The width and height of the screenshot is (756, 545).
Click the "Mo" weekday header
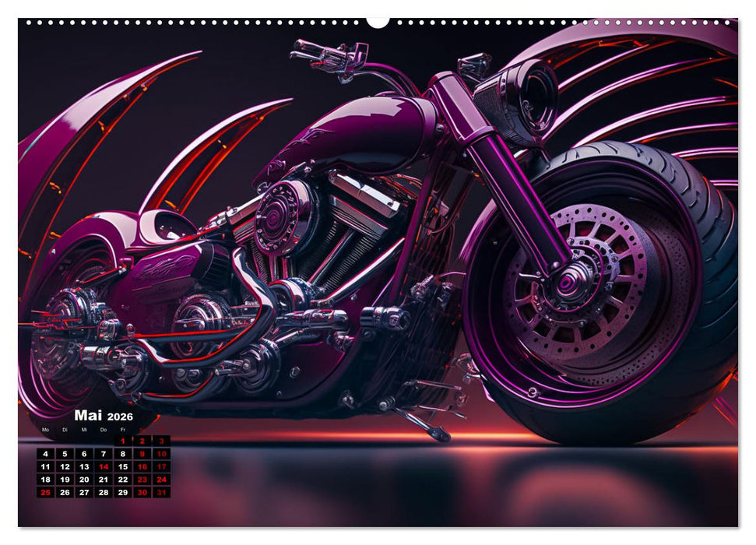(x=45, y=430)
